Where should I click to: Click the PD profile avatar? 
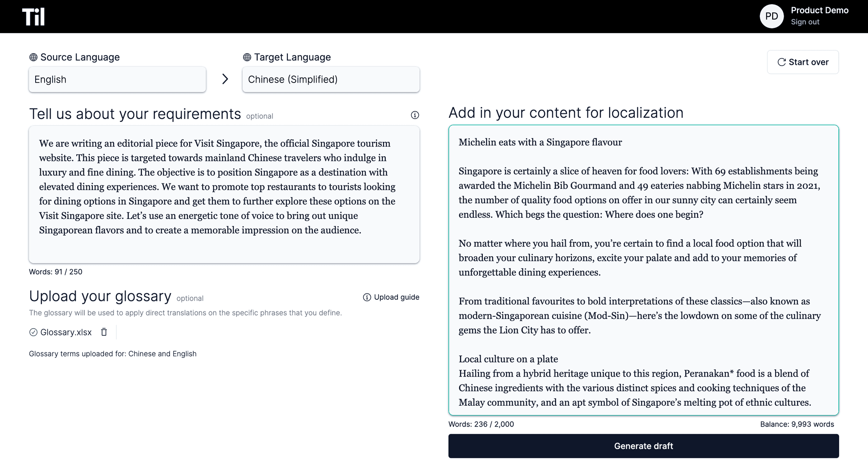pyautogui.click(x=771, y=17)
